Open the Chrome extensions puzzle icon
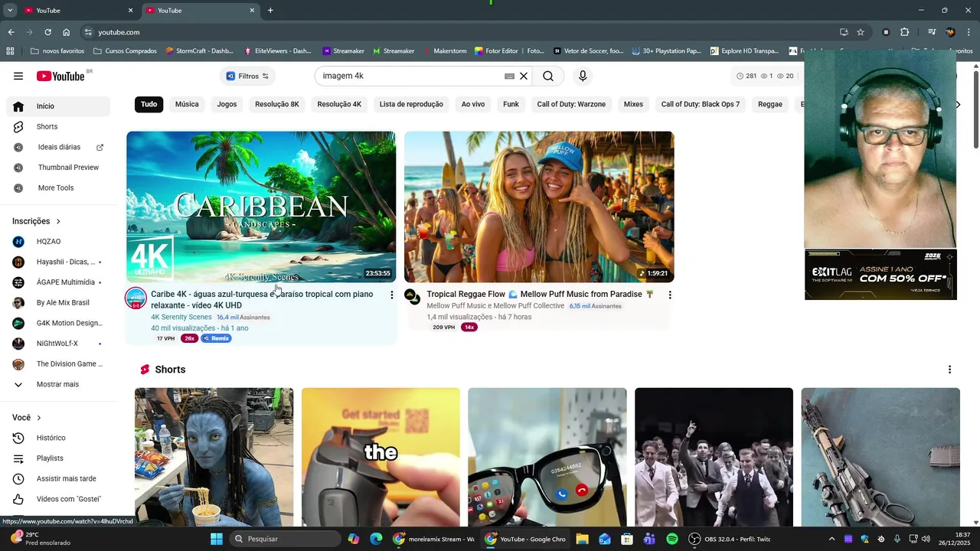 [x=904, y=32]
